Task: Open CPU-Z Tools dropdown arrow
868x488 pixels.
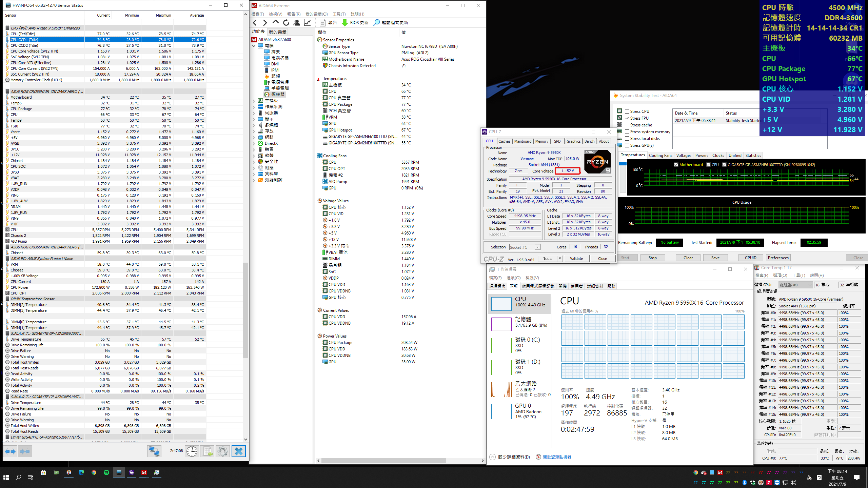Action: point(560,259)
